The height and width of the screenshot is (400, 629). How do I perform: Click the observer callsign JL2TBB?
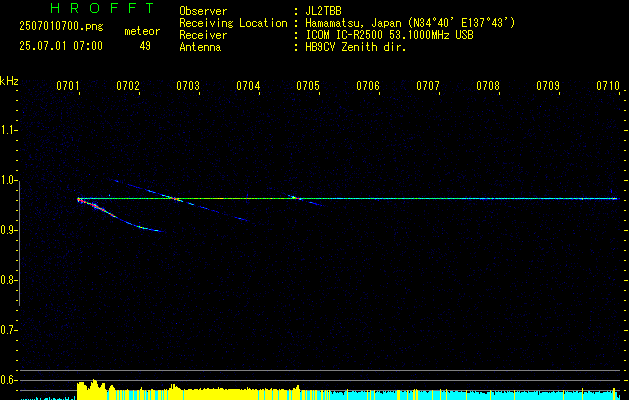point(323,11)
